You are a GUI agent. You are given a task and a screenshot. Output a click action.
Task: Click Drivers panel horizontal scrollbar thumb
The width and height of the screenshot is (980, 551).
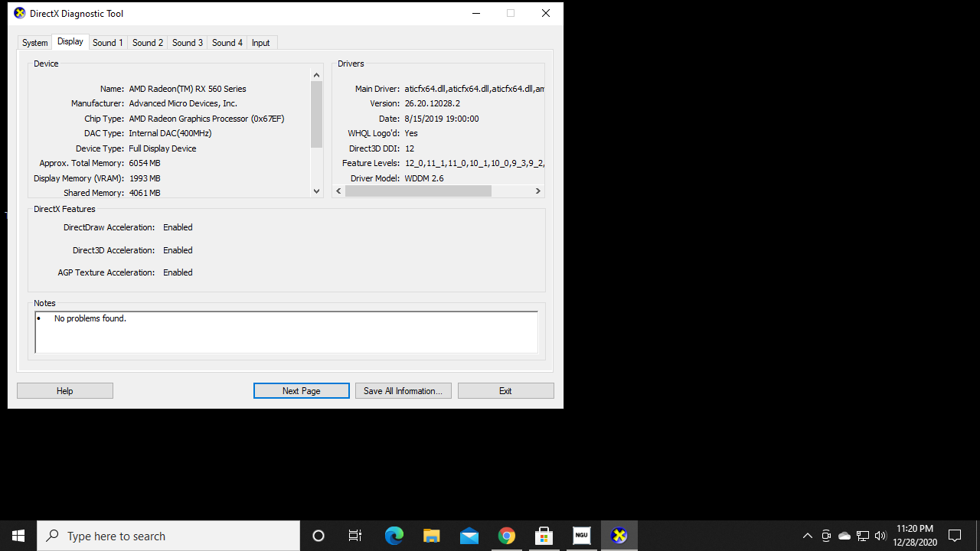pos(418,191)
